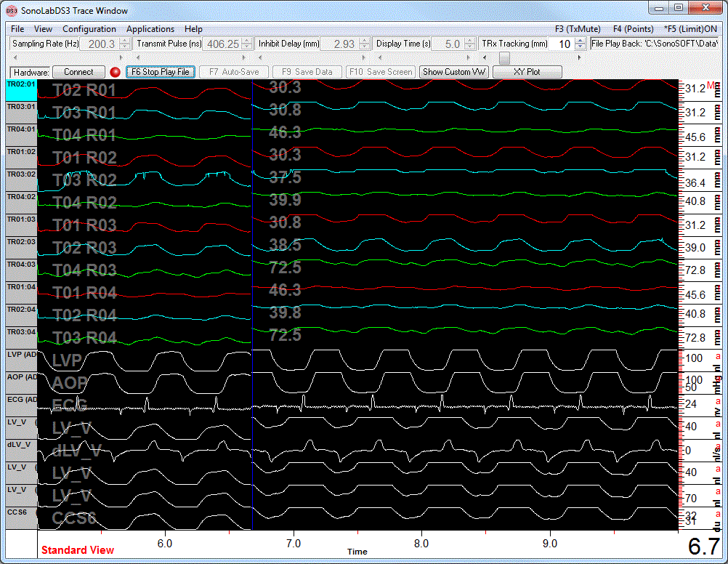728x564 pixels.
Task: Click the Connect hardware button
Action: click(78, 72)
